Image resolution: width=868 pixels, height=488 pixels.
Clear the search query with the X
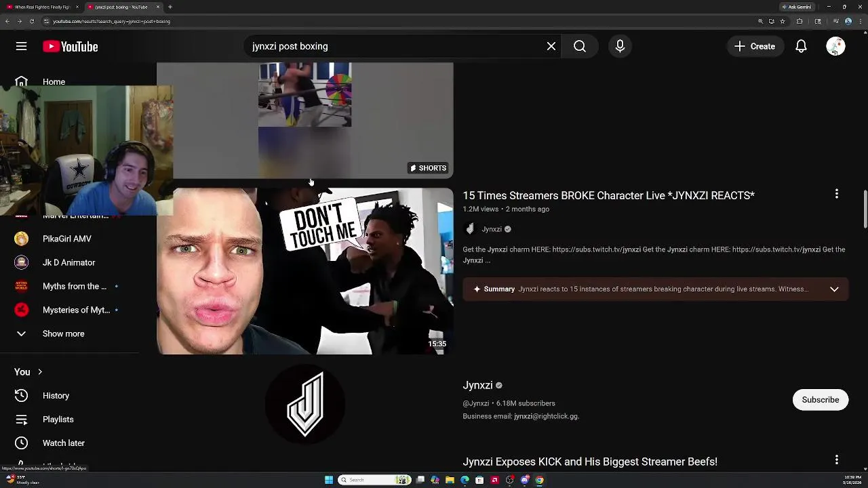(x=551, y=46)
